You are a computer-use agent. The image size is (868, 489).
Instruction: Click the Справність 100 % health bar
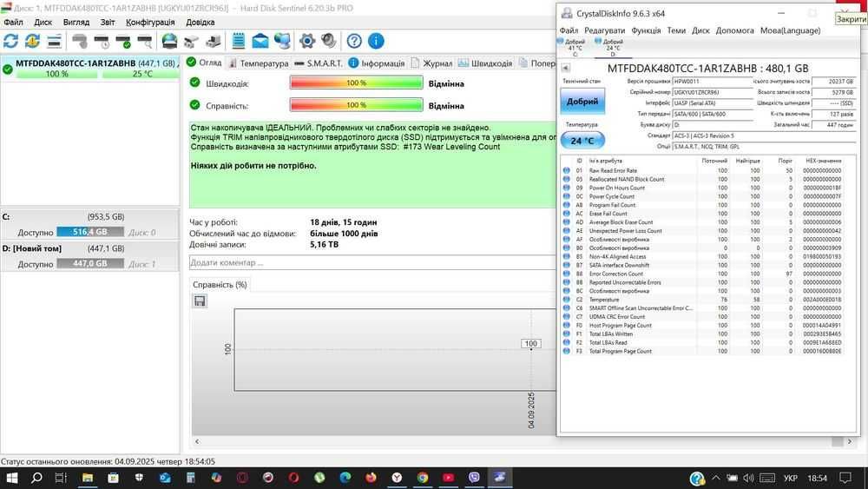(356, 105)
